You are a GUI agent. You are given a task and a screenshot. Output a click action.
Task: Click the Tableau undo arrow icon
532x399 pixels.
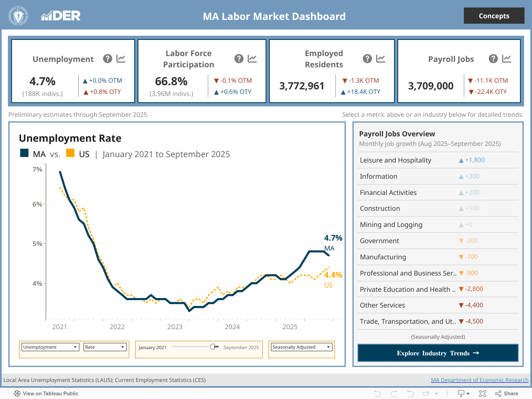click(x=377, y=393)
